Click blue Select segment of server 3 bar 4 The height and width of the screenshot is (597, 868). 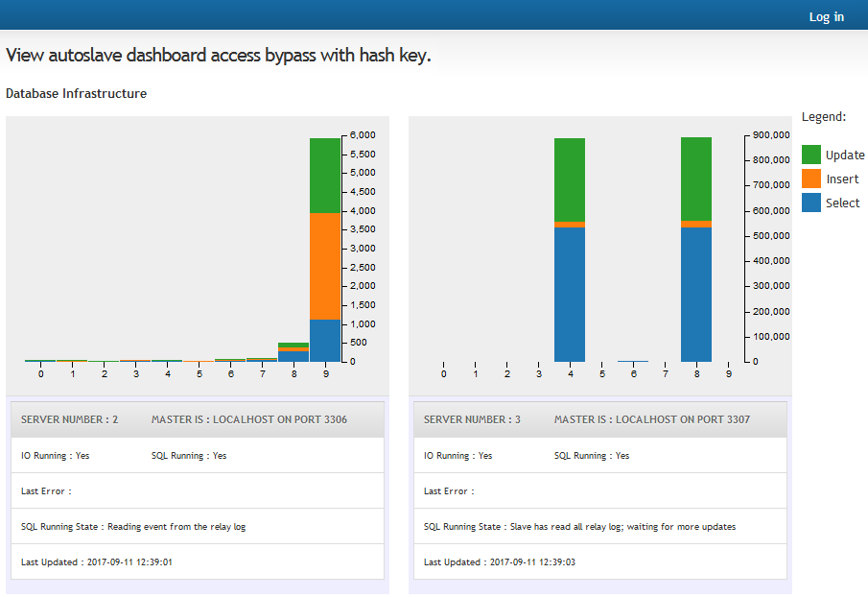coord(570,295)
